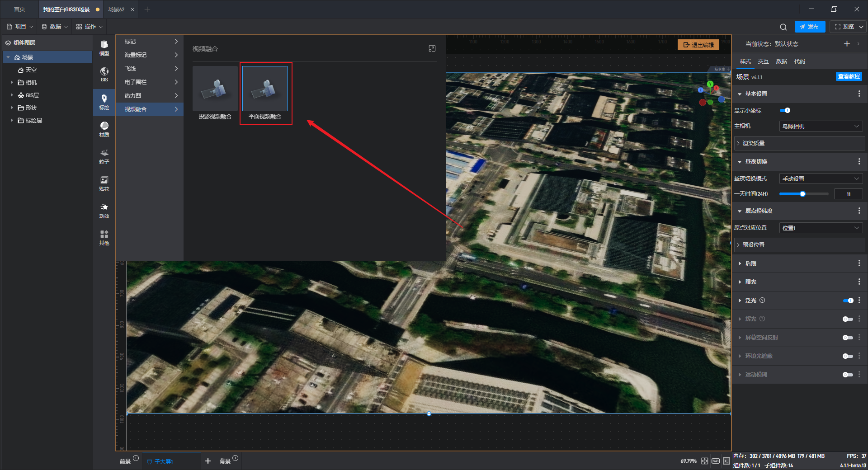Click the 预览 preview button

(844, 27)
